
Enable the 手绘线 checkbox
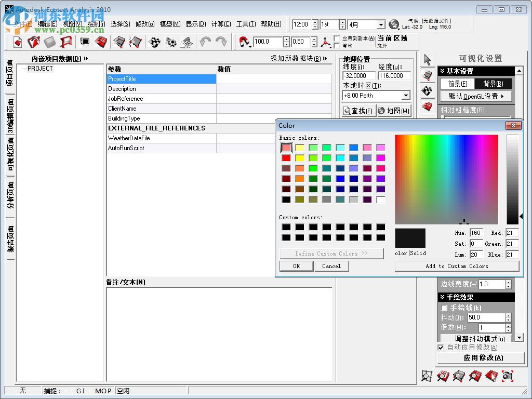[444, 308]
